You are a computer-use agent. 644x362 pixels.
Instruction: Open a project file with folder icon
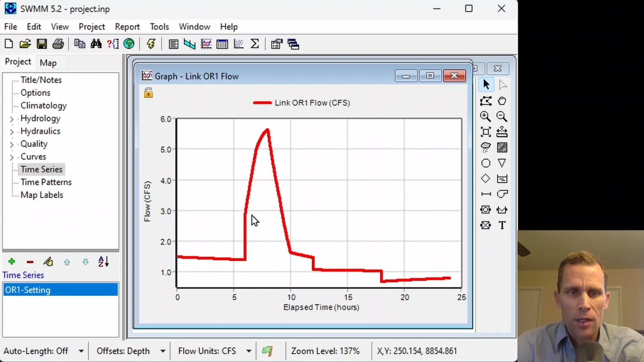click(25, 44)
